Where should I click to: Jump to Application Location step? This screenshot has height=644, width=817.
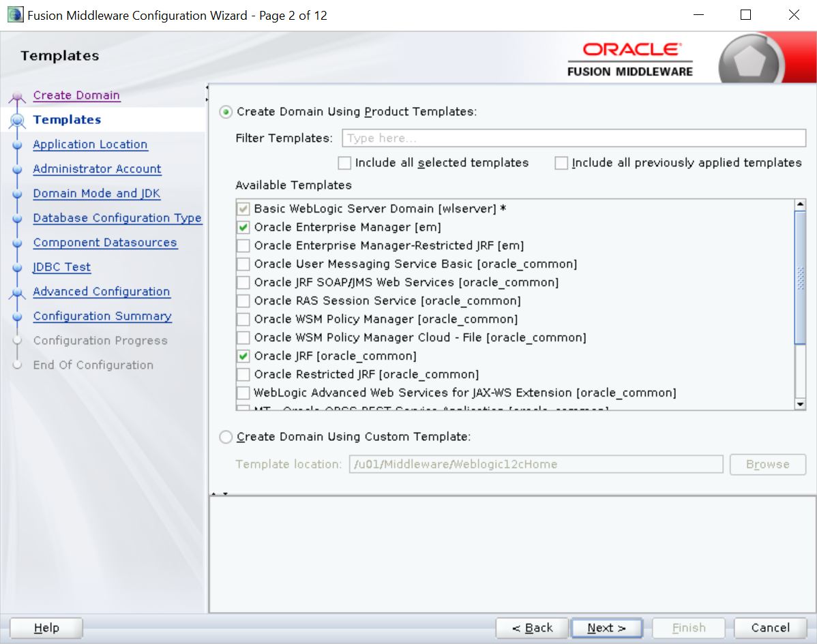coord(90,144)
